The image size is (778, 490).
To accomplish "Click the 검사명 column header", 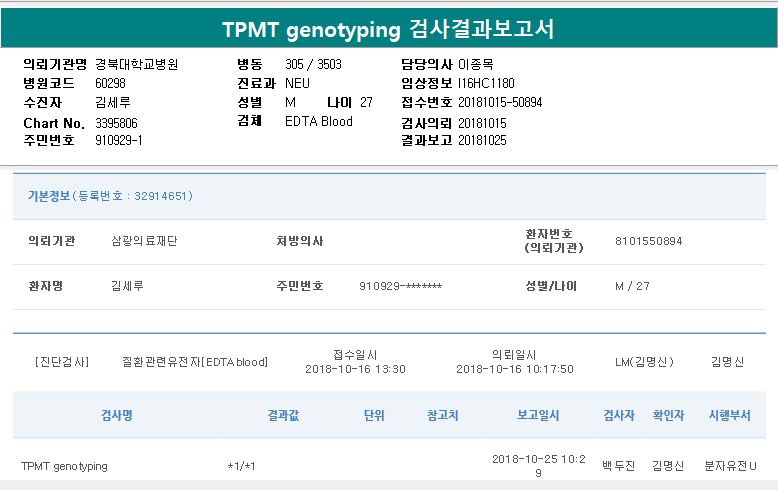I will (116, 415).
